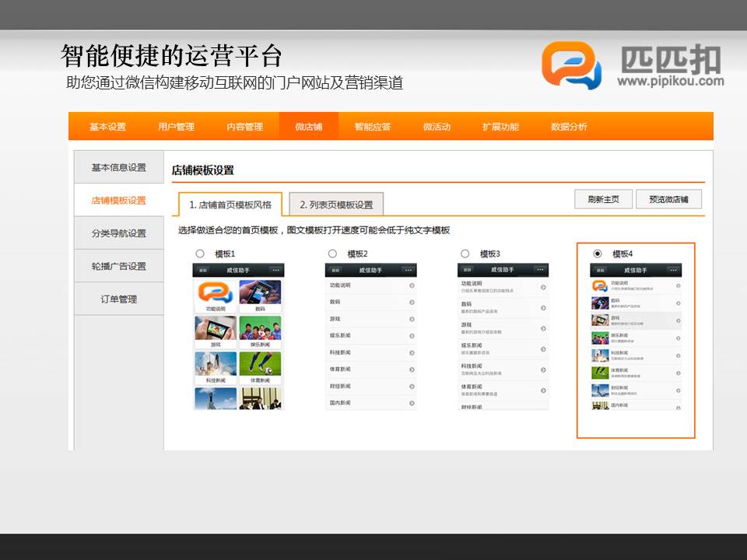Select the 模板2 radio button
747x560 pixels.
coord(332,254)
